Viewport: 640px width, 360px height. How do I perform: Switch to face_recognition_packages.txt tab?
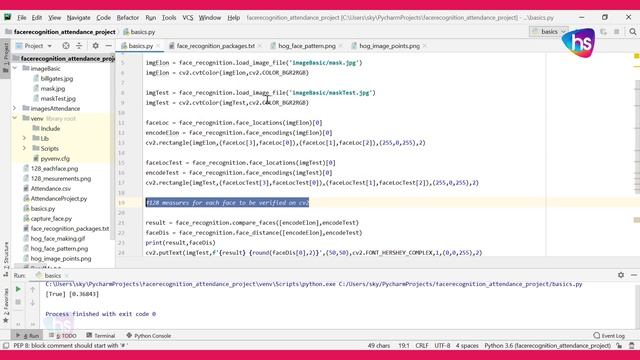(215, 46)
